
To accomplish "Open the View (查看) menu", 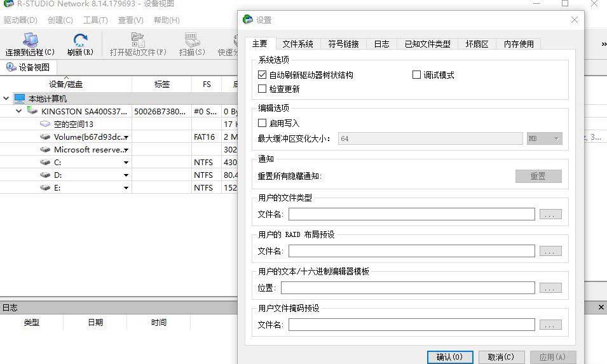I will (x=130, y=20).
